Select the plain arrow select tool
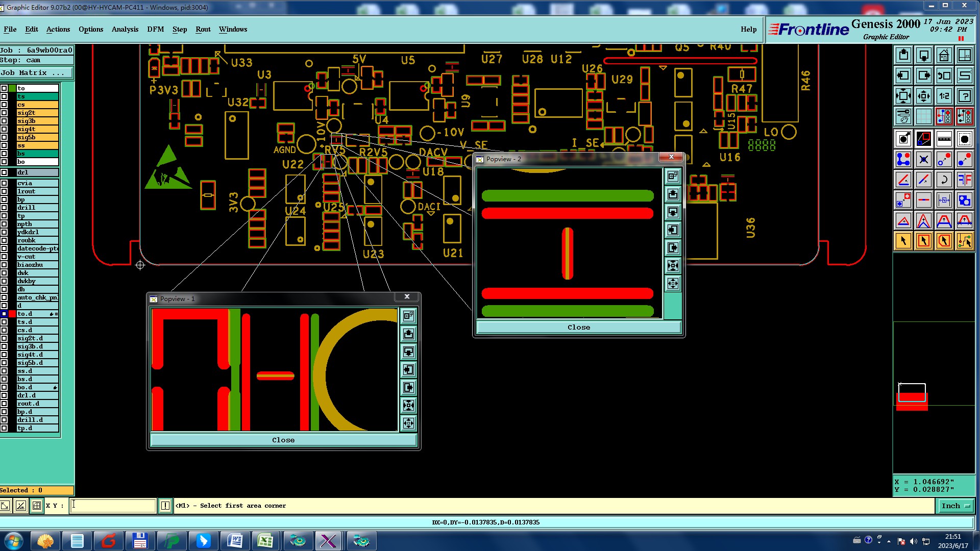 tap(903, 241)
